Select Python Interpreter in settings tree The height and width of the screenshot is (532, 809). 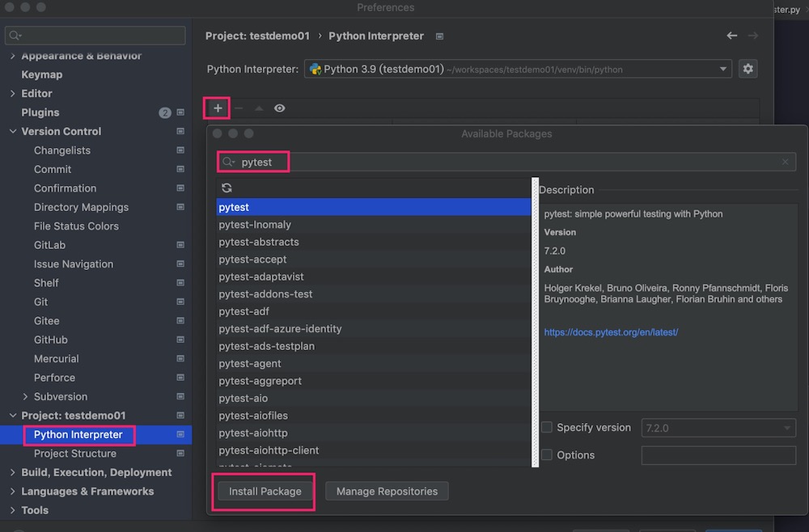coord(78,434)
